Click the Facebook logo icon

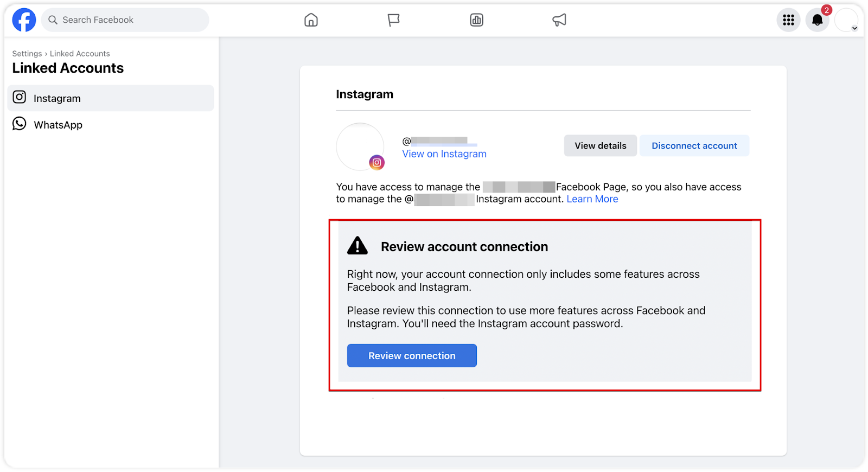(24, 20)
